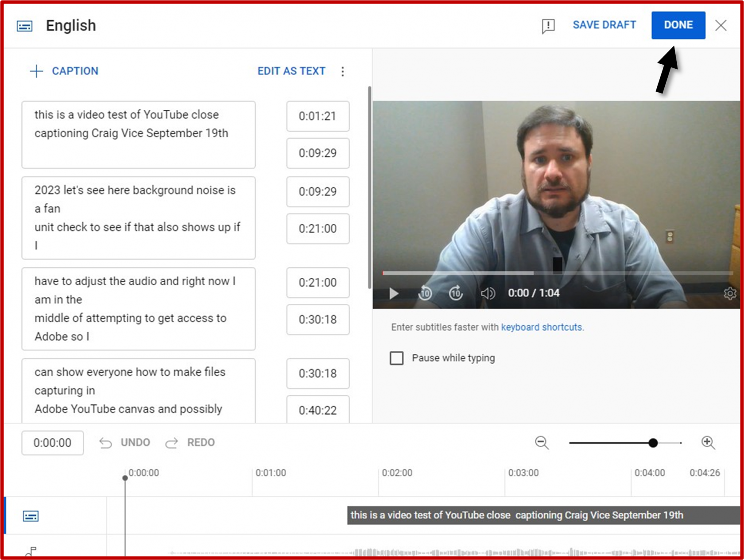Click the current time field 0:00:00
This screenshot has width=744, height=560.
point(52,443)
